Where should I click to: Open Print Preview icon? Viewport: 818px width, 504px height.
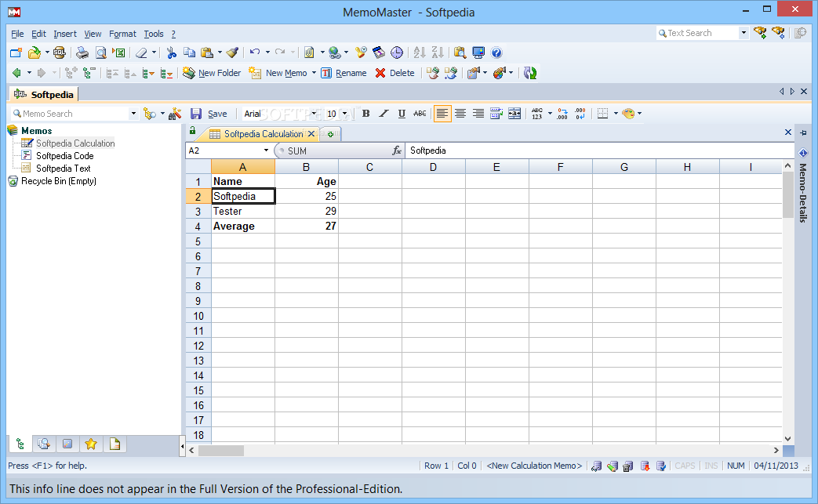100,53
